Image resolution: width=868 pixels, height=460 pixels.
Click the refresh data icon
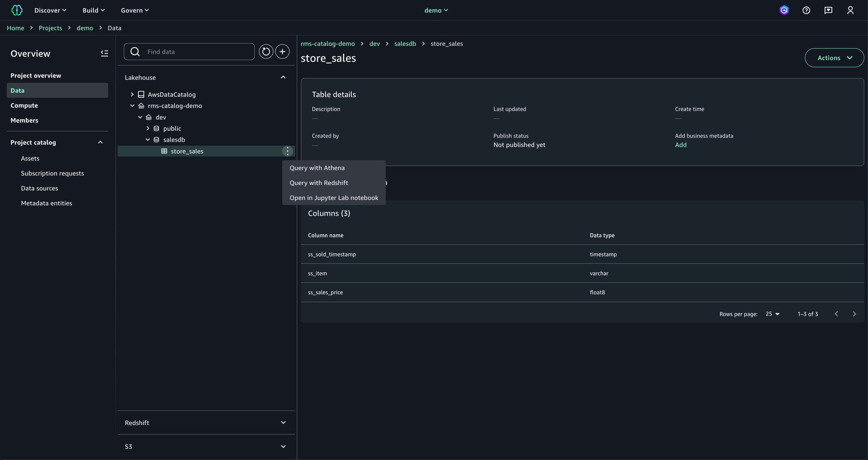(x=266, y=52)
